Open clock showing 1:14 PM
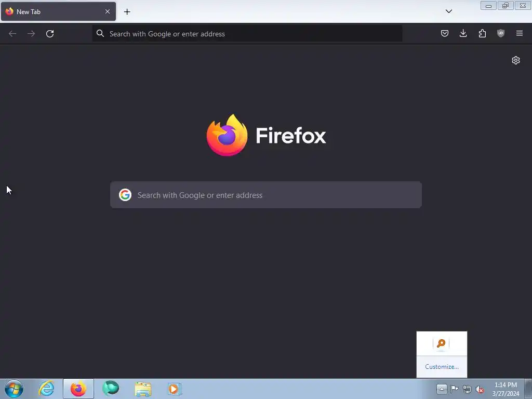The height and width of the screenshot is (399, 532). [506, 389]
